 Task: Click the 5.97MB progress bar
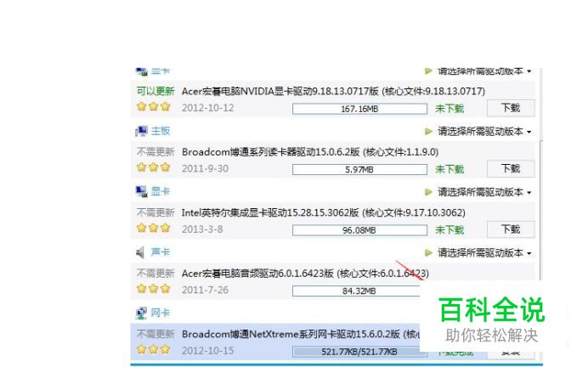coord(359,170)
